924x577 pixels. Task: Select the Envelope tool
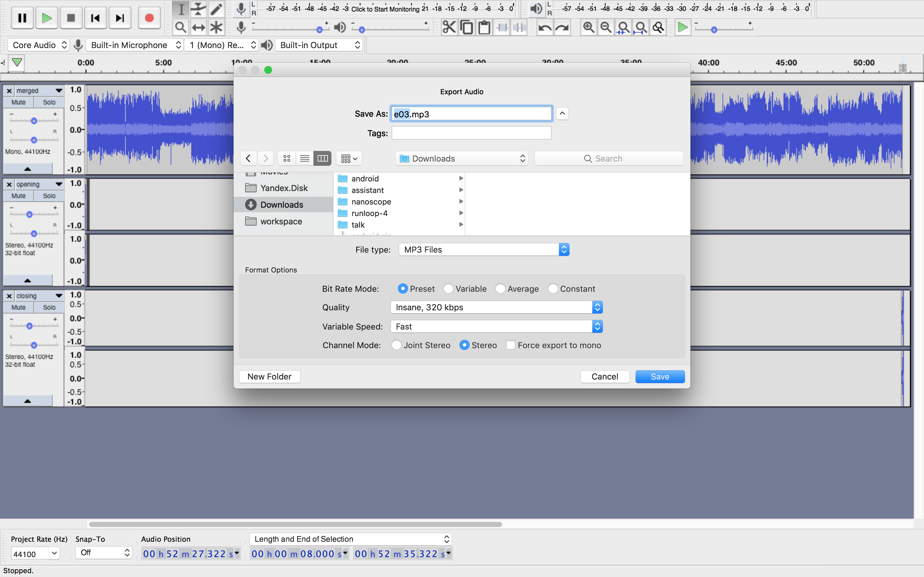pyautogui.click(x=199, y=9)
